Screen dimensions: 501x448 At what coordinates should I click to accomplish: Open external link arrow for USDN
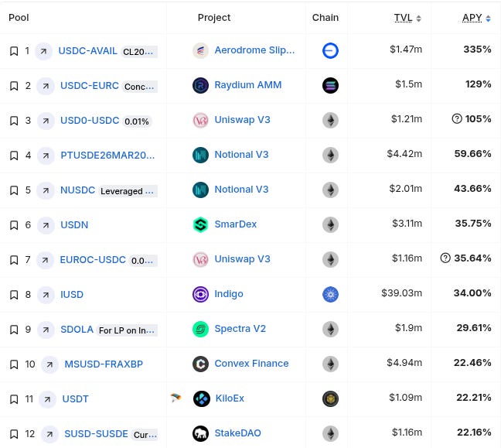click(x=46, y=225)
